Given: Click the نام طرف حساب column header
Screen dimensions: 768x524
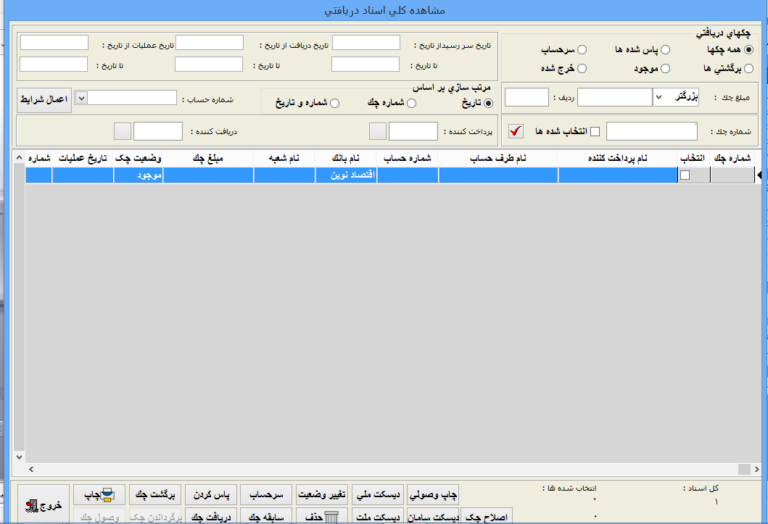Looking at the screenshot, I should click(x=498, y=158).
